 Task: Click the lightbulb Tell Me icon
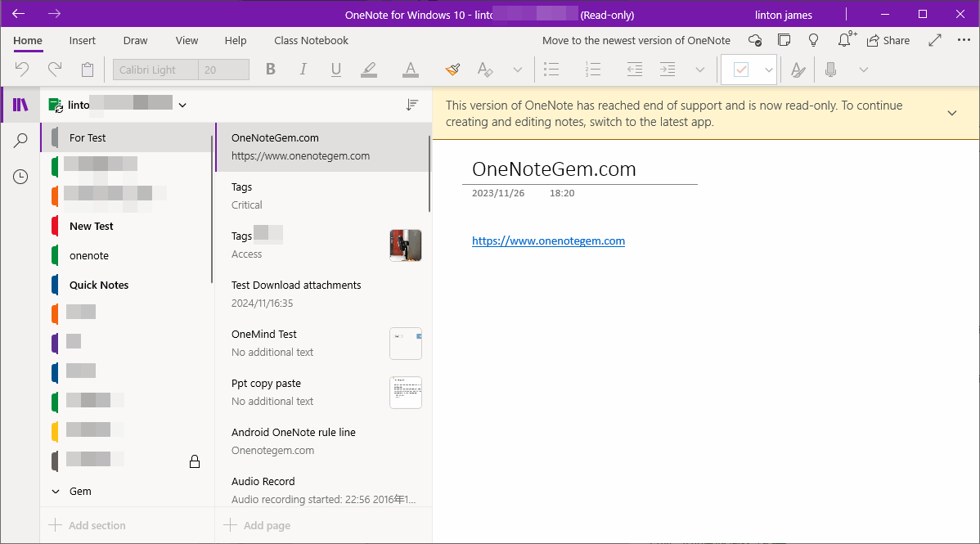[x=813, y=40]
